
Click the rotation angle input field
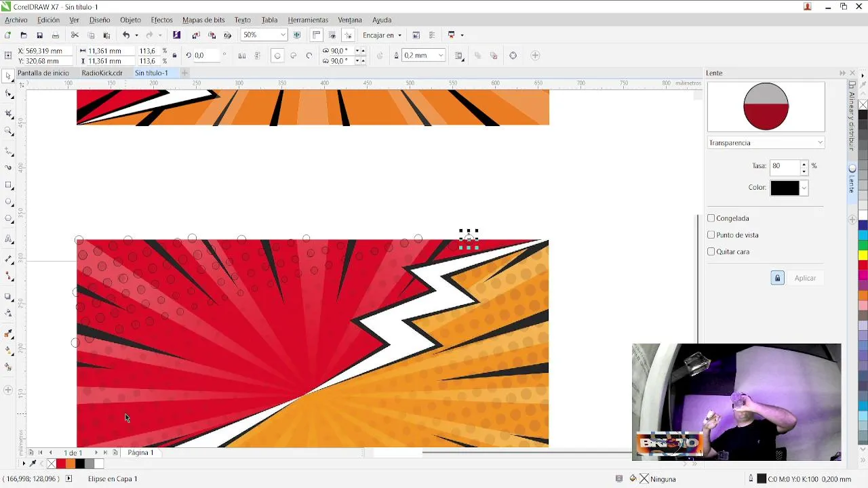(x=207, y=56)
